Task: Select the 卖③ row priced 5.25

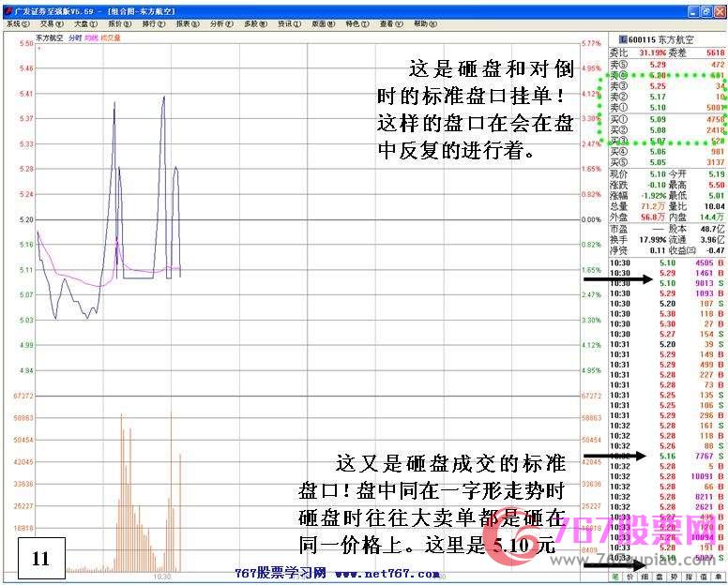Action: [x=667, y=86]
